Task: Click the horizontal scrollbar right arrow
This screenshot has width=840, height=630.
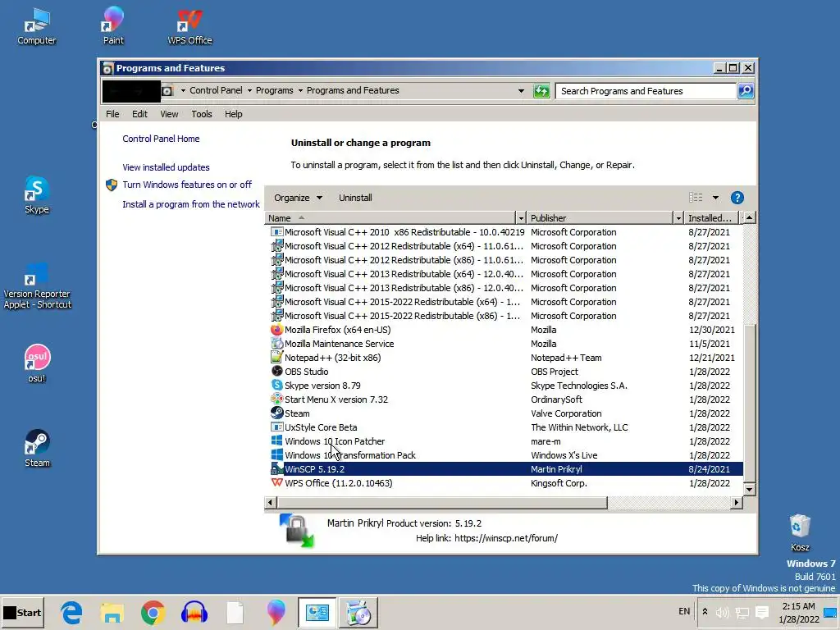Action: (x=737, y=503)
